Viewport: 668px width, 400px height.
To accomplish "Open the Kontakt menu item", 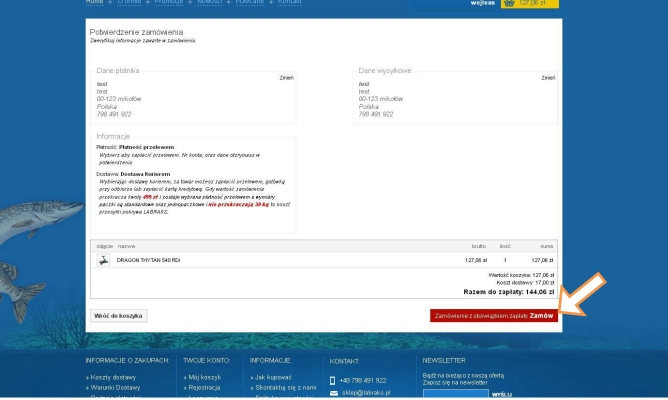I will (x=290, y=2).
